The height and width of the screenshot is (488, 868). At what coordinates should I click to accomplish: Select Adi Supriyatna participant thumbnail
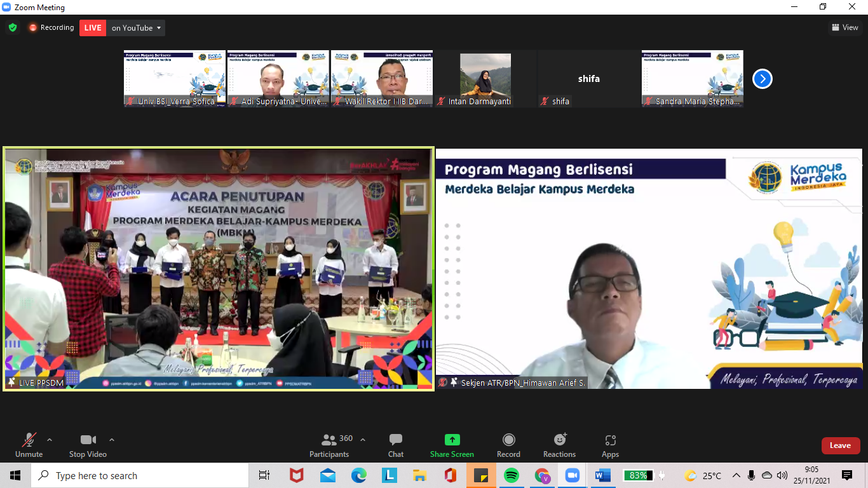coord(278,79)
